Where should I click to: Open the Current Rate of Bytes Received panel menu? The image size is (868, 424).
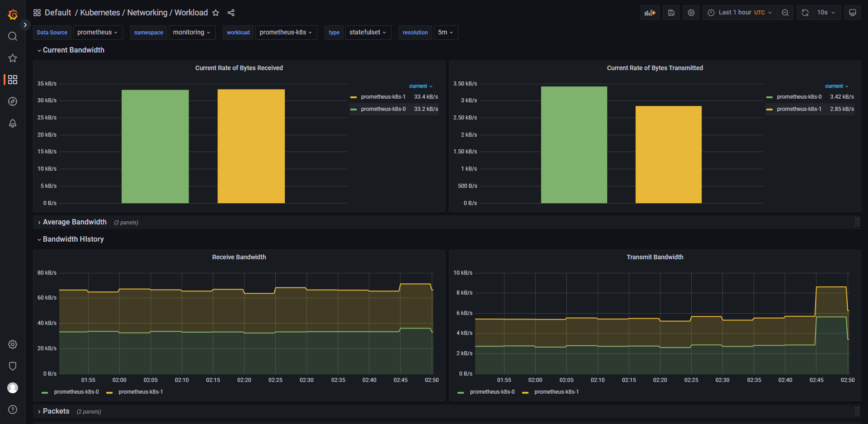(x=239, y=68)
